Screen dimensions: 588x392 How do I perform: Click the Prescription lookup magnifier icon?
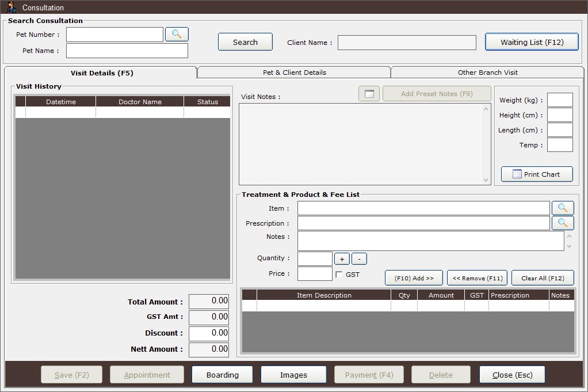click(563, 223)
